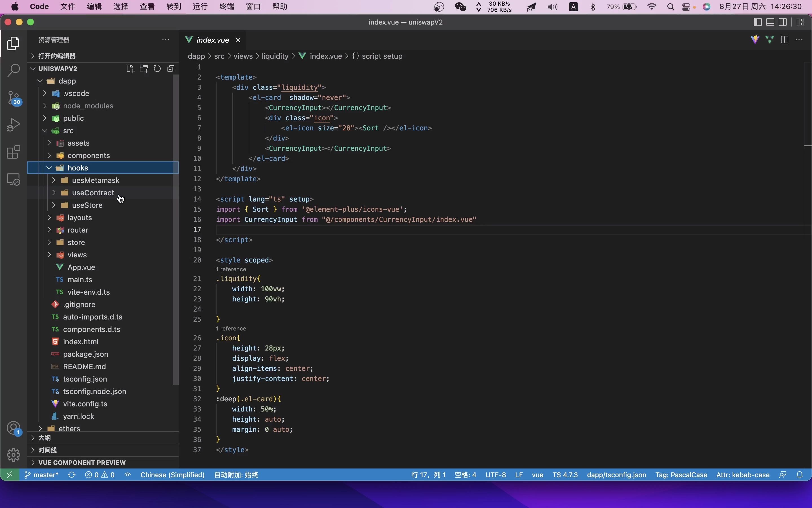Click the Vite icon in editor toolbar
Viewport: 812px width, 508px height.
[755, 40]
